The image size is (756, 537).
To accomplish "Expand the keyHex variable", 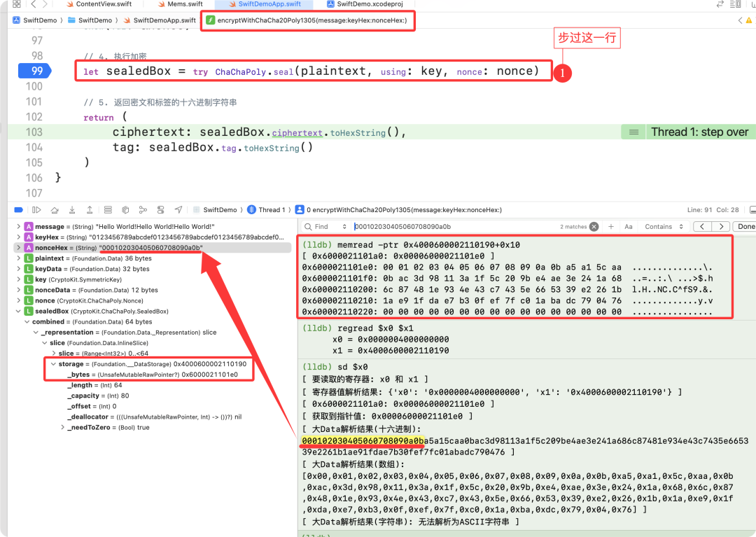I will [18, 237].
